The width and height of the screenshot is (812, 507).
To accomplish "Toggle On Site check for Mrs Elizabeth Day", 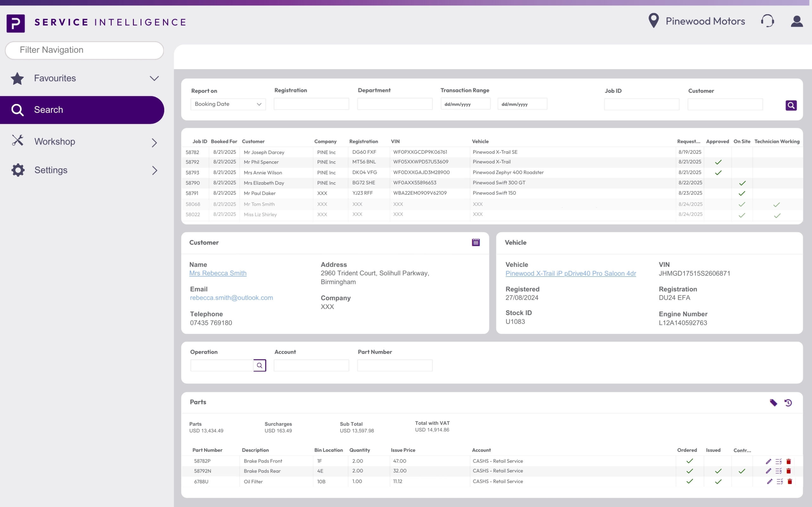I will 742,183.
